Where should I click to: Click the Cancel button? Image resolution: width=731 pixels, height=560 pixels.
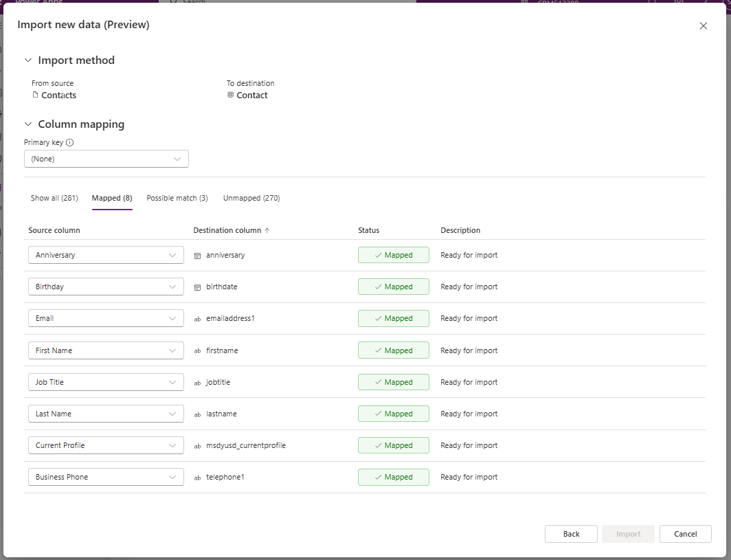[685, 534]
